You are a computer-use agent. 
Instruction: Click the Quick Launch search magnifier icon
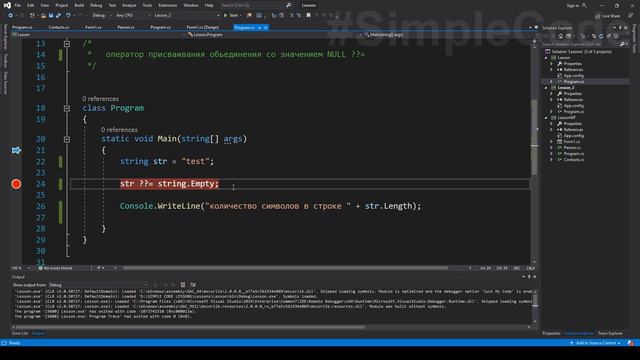click(289, 5)
